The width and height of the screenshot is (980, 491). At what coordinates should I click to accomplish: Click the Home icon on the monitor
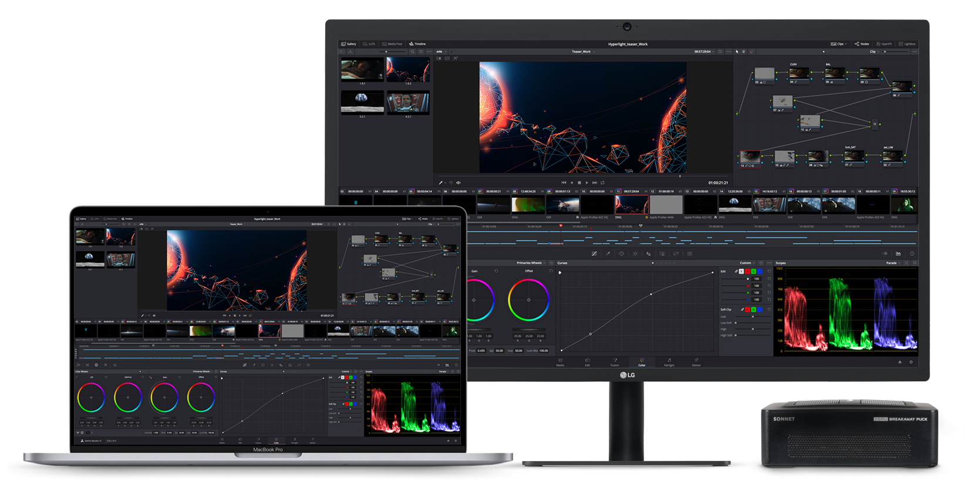pos(900,362)
